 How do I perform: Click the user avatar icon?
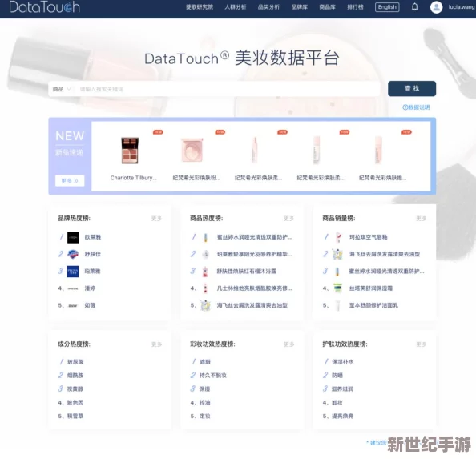pos(436,7)
